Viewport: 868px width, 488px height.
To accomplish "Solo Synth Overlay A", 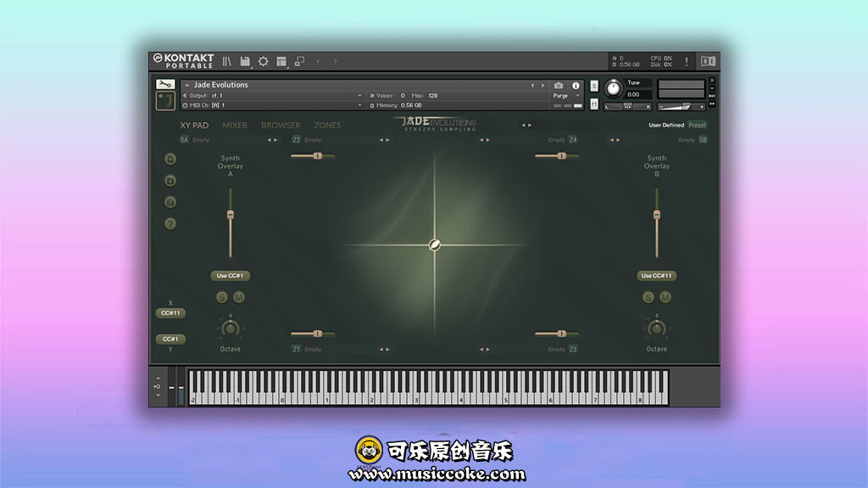I will tap(222, 297).
